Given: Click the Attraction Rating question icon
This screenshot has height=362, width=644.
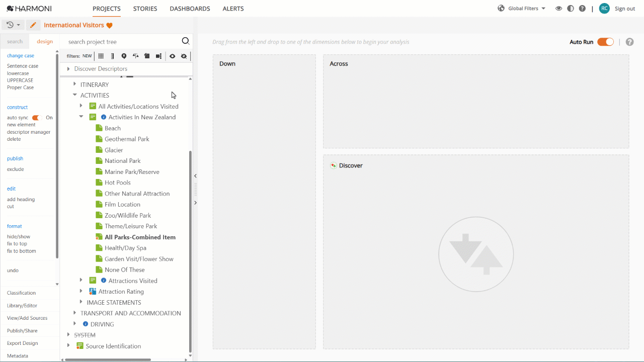Looking at the screenshot, I should tap(93, 291).
